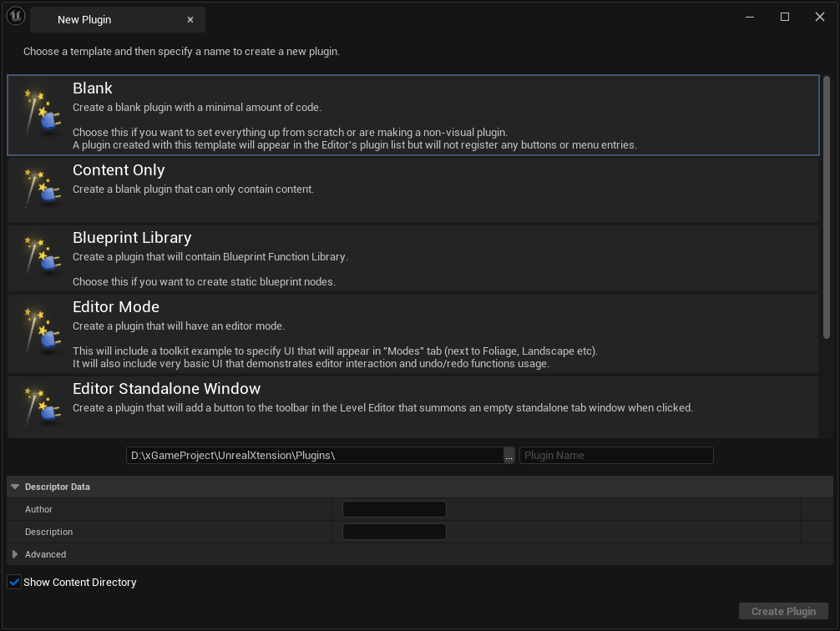
Task: Select the Blueprint Library template title
Action: coord(132,238)
